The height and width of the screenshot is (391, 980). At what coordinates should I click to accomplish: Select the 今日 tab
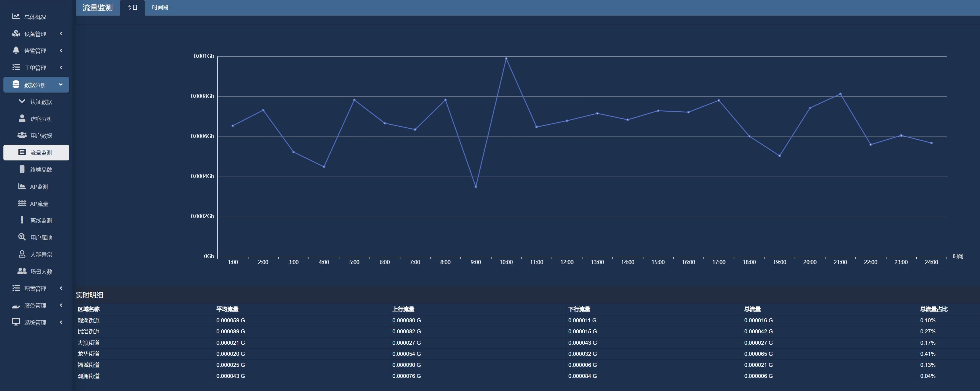pos(132,8)
